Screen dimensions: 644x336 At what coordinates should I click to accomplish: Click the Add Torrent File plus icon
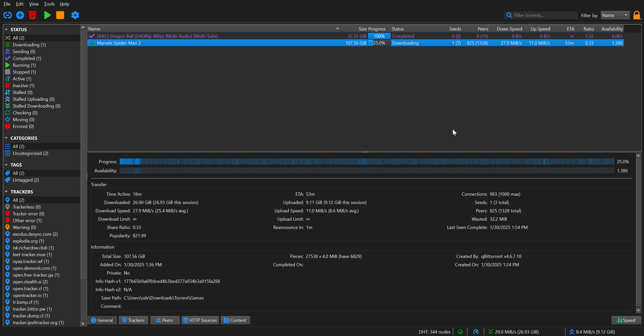pos(20,15)
